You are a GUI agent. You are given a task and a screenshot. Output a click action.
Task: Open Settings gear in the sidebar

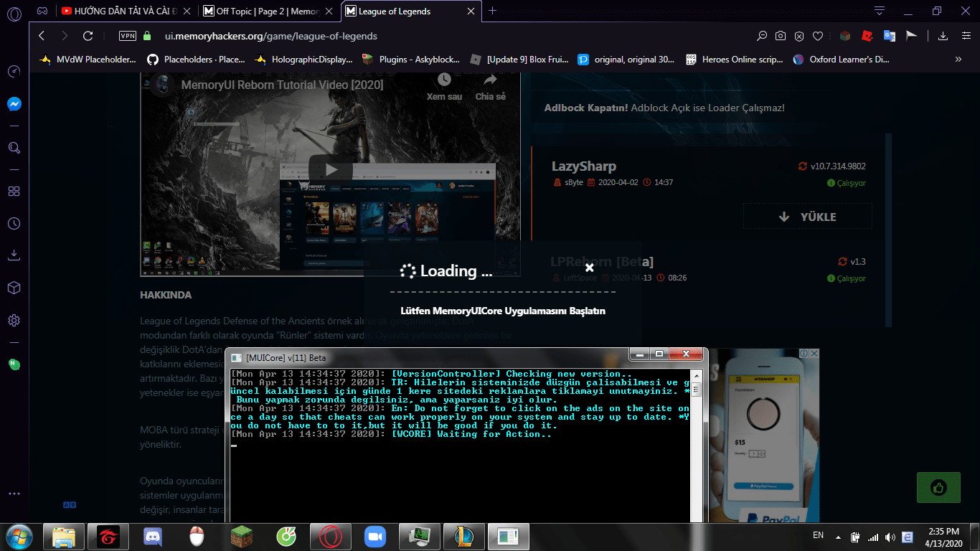[14, 321]
